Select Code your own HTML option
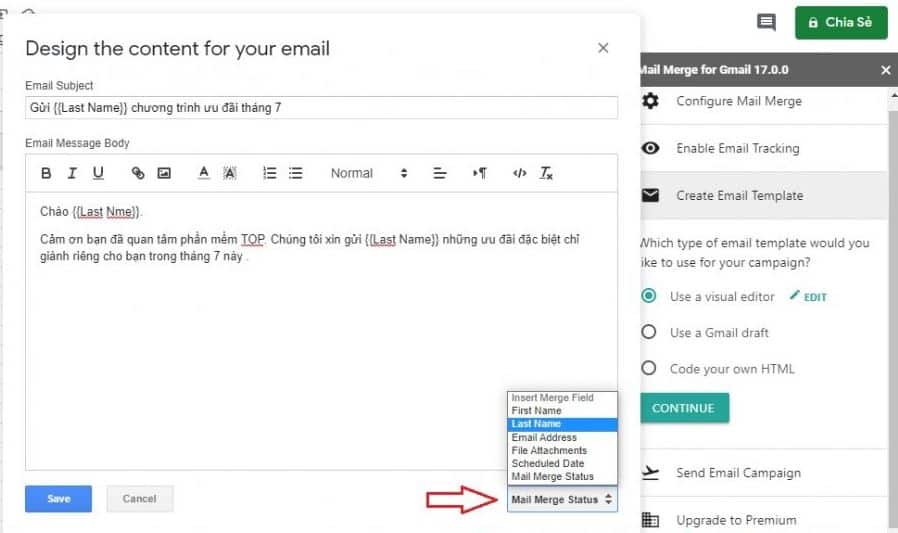898x533 pixels. pyautogui.click(x=648, y=368)
